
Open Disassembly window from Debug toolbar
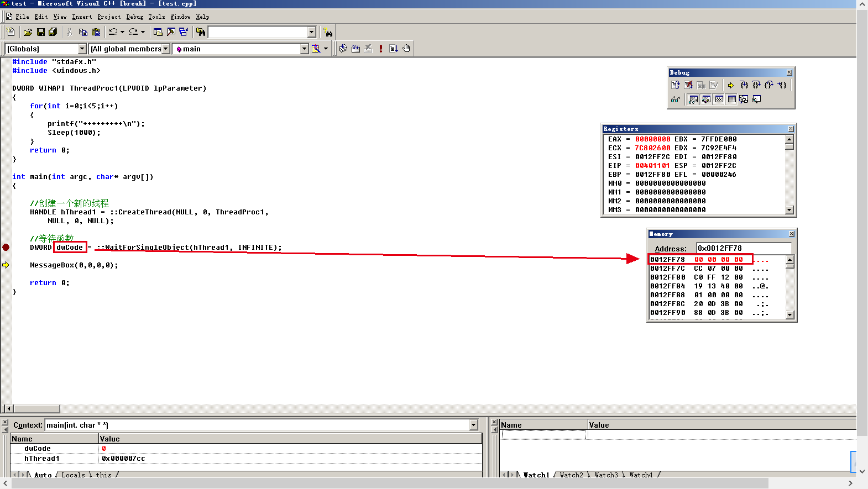pyautogui.click(x=756, y=99)
